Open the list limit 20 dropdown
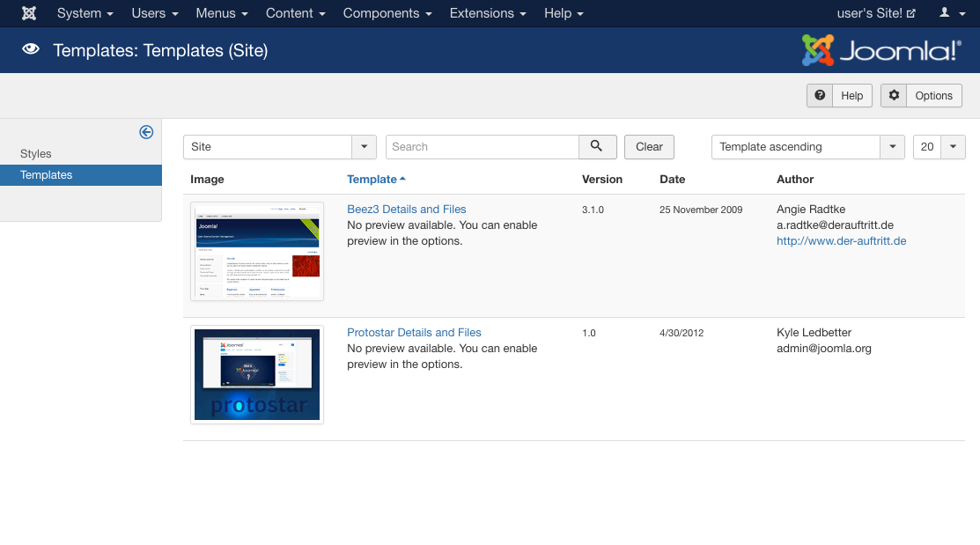This screenshot has width=980, height=545. [939, 147]
